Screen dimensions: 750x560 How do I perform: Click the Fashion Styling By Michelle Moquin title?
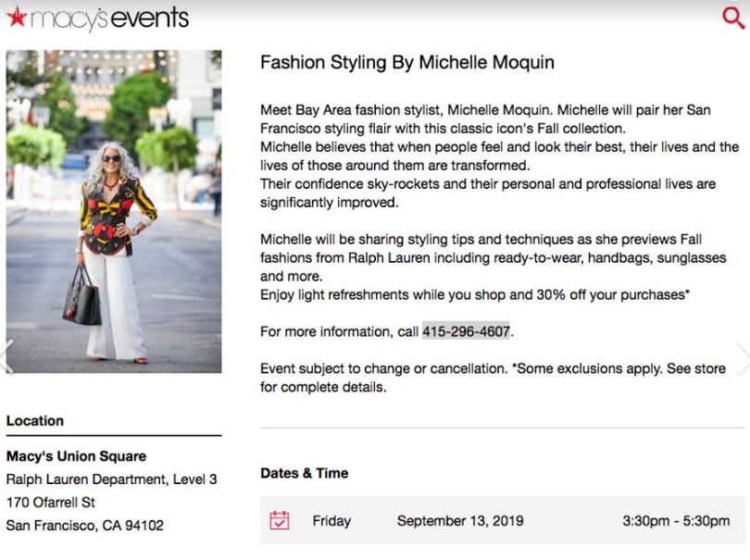point(407,63)
